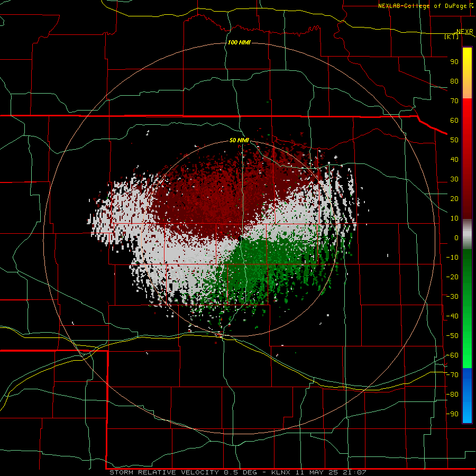Image resolution: width=476 pixels, height=476 pixels.
Task: Click the positive 40 scale label
Action: coord(454,159)
